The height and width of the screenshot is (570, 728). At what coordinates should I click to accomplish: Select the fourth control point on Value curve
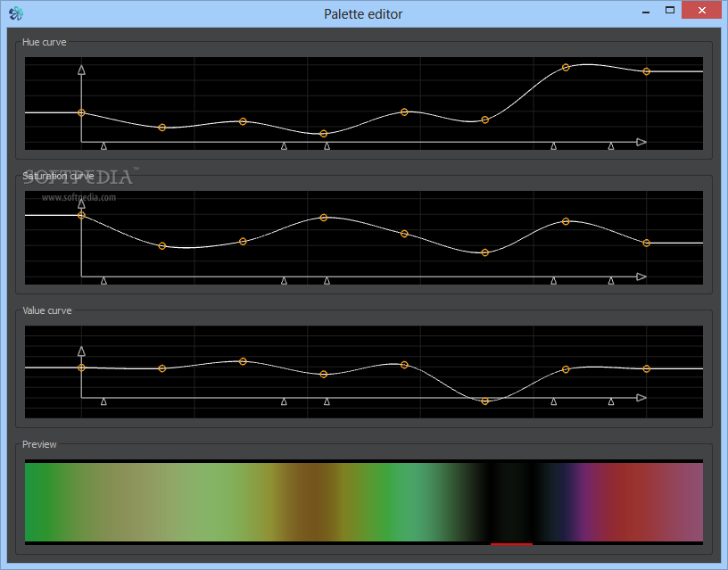[x=324, y=374]
